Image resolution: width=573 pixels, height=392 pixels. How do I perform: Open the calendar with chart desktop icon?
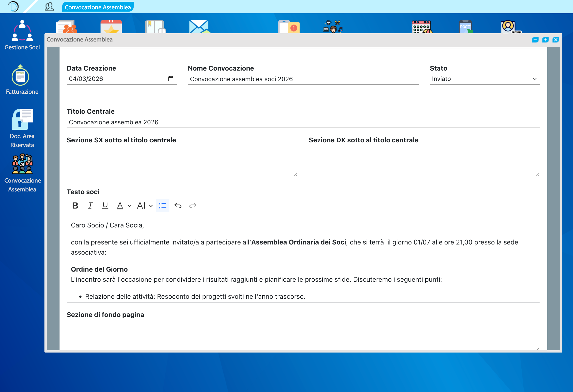tap(422, 27)
